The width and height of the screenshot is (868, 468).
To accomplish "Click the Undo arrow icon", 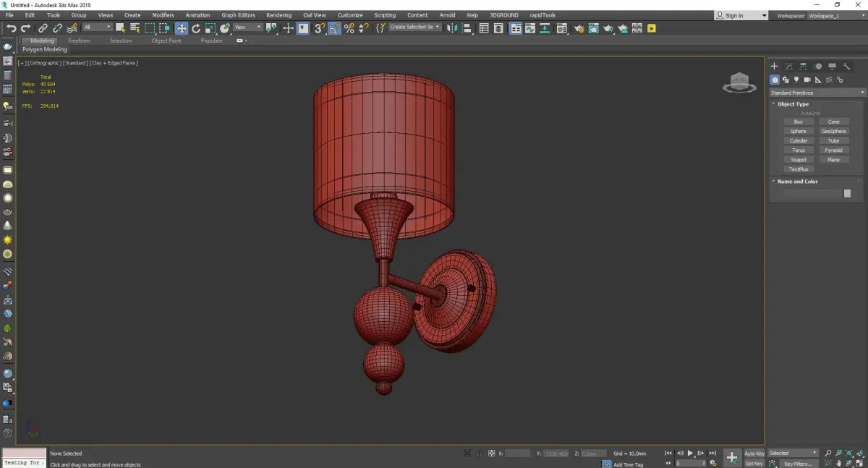I will [11, 28].
